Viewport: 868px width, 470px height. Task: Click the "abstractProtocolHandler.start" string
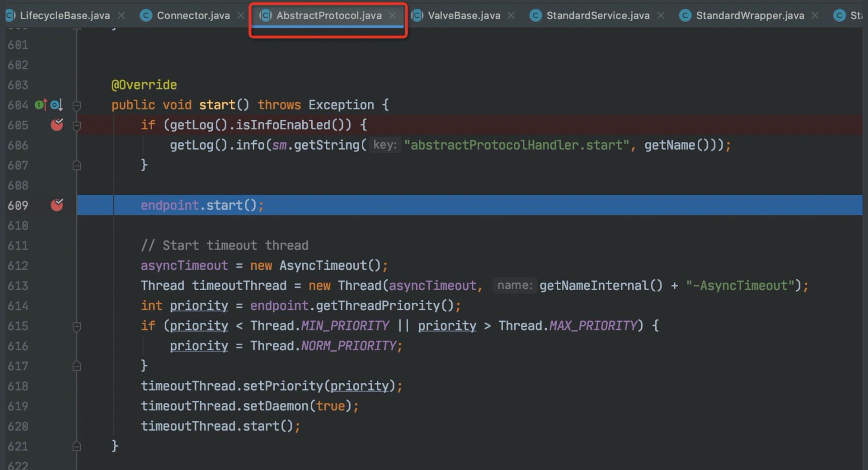pos(516,145)
